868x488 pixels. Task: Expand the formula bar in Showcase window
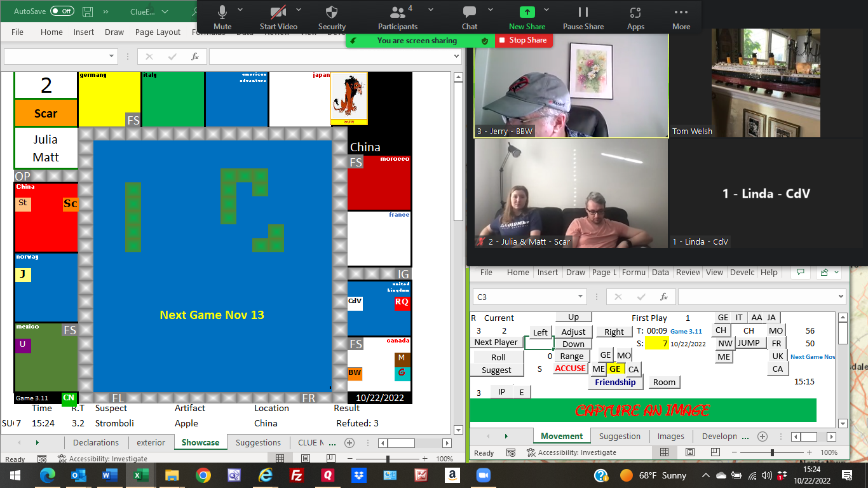click(x=456, y=57)
